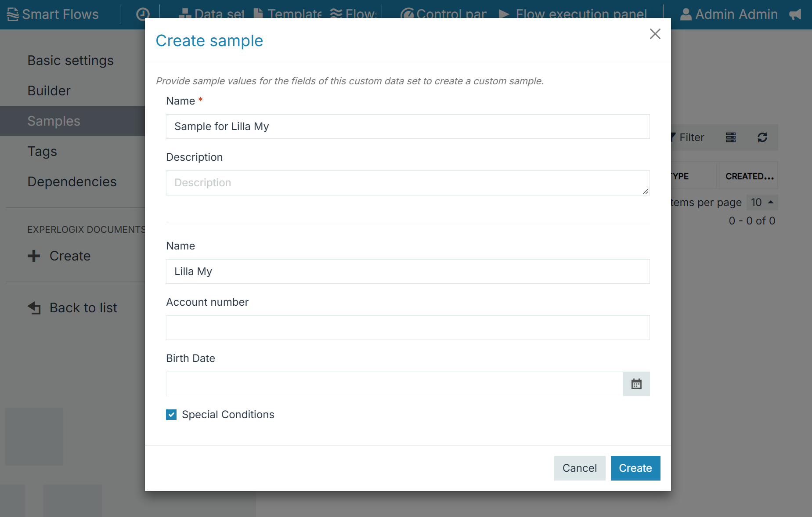Go to Basic settings in sidebar
This screenshot has width=812, height=517.
(70, 60)
